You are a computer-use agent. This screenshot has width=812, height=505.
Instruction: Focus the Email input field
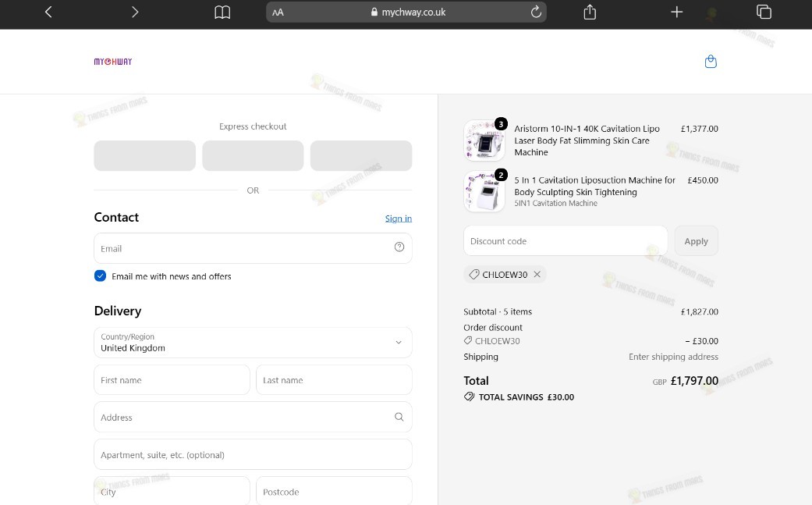pos(253,248)
